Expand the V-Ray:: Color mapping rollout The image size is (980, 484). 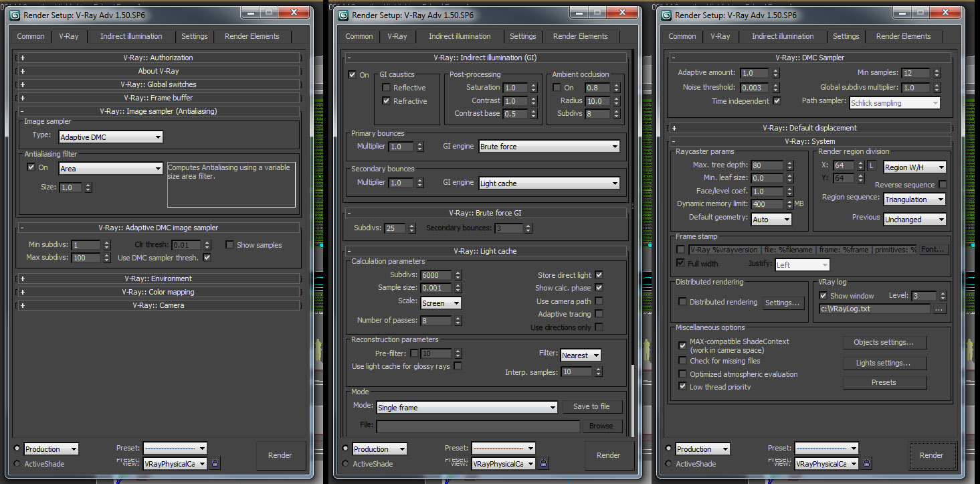[x=158, y=292]
